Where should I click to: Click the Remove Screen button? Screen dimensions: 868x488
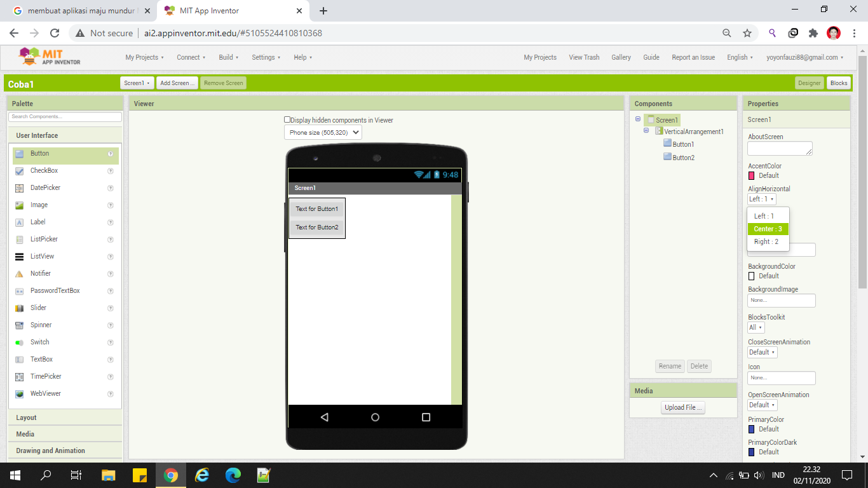point(223,83)
